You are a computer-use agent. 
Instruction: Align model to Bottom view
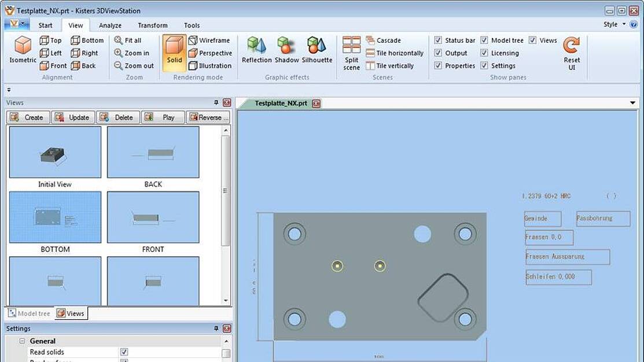coord(87,40)
